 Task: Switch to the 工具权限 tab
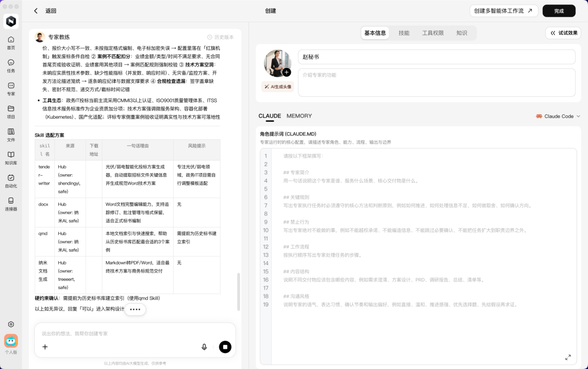433,33
